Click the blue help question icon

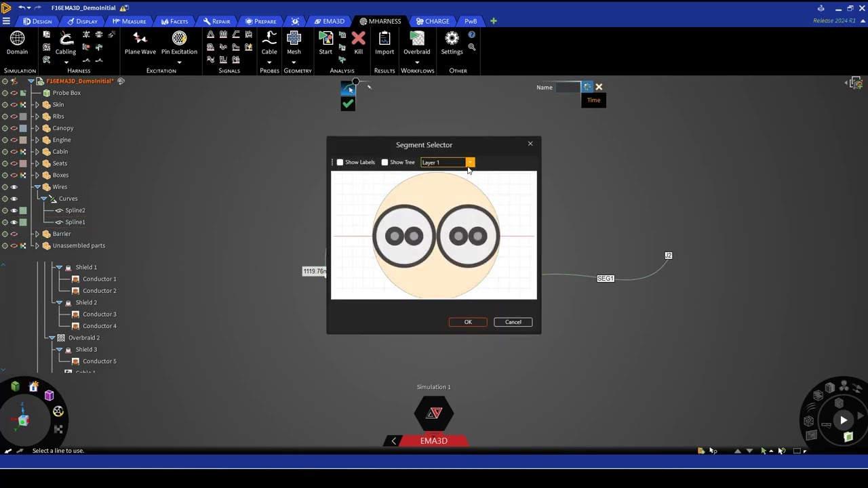click(x=471, y=35)
